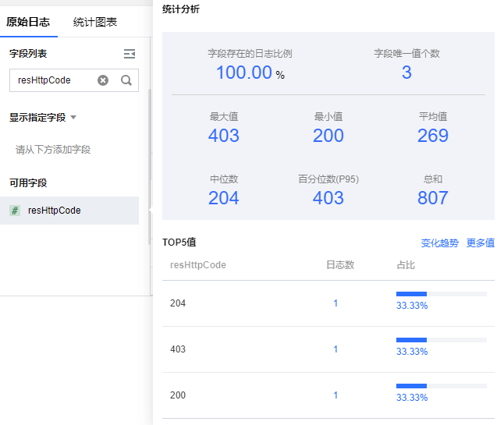Click log count for value 204
504x425 pixels.
(335, 303)
